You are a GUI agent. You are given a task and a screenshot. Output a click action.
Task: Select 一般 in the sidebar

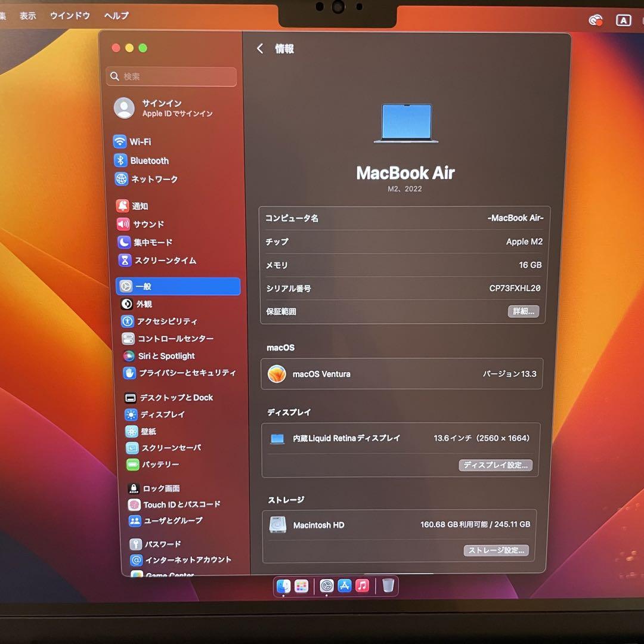point(178,286)
